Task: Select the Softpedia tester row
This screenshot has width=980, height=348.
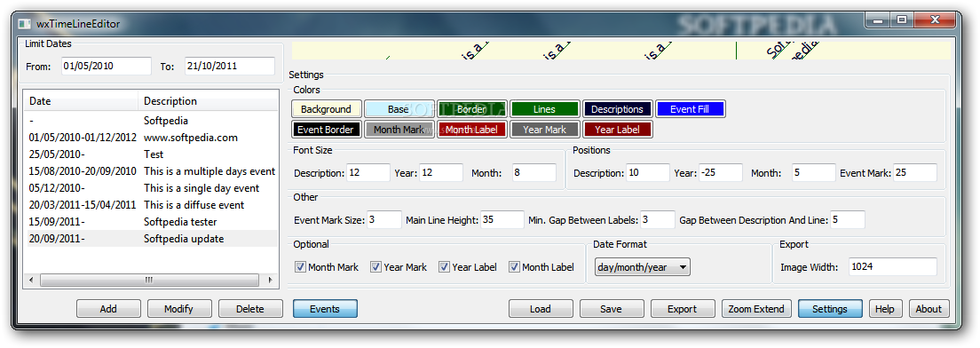Action: coord(151,222)
